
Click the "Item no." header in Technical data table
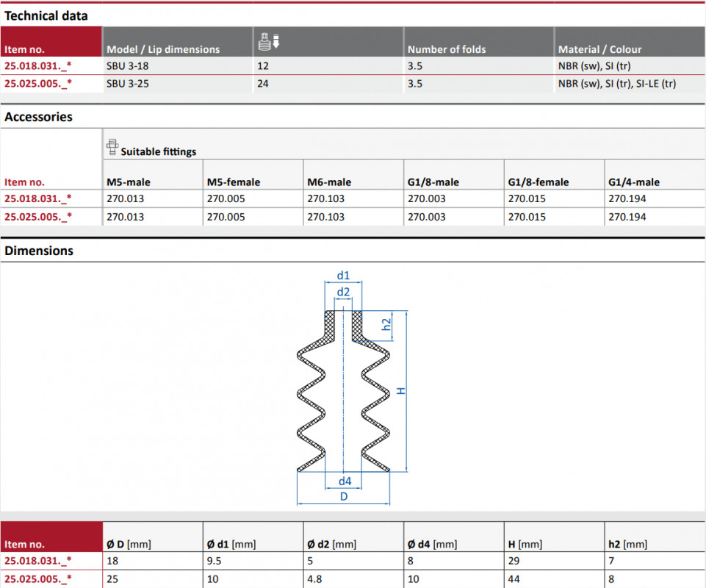pos(24,49)
